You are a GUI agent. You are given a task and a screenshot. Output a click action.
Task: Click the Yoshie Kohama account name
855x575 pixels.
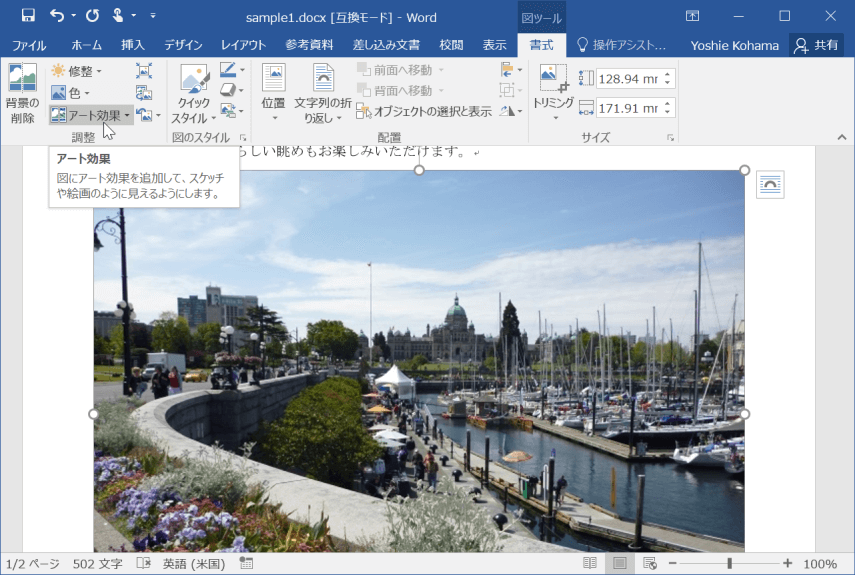click(x=734, y=46)
